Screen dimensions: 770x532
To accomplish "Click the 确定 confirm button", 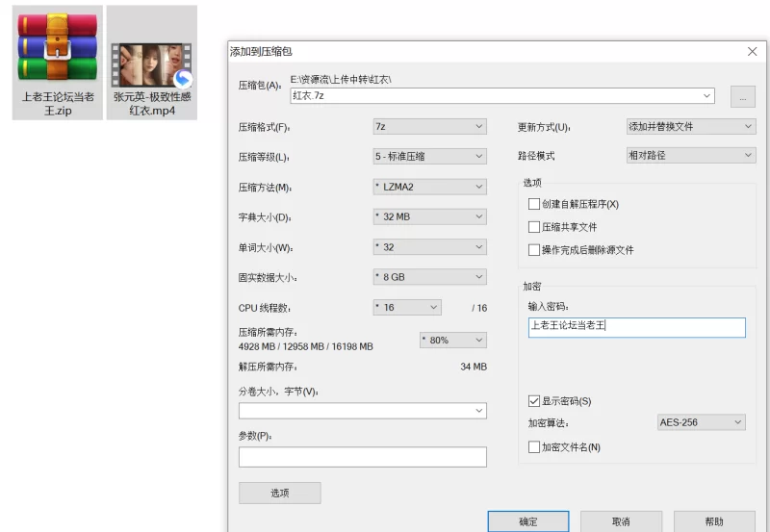I will pos(528,521).
